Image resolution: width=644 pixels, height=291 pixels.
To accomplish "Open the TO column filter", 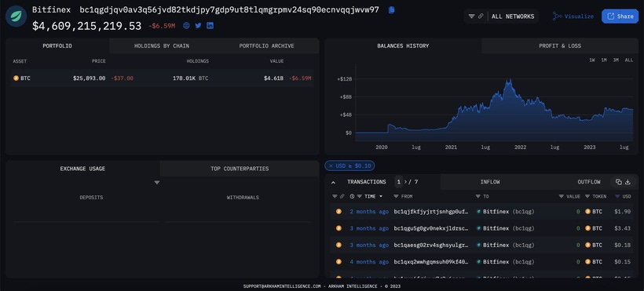I will point(478,197).
